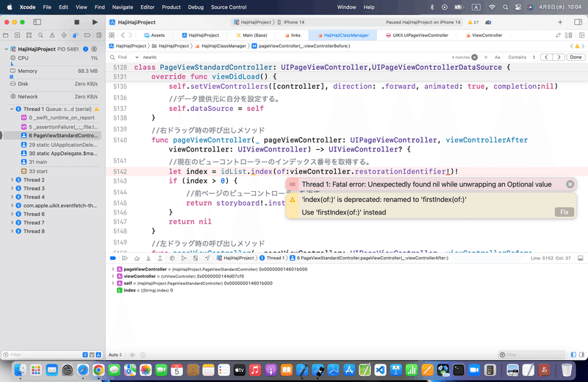Image resolution: width=588 pixels, height=382 pixels.
Task: Open the Source Control navigator
Action: tap(17, 35)
